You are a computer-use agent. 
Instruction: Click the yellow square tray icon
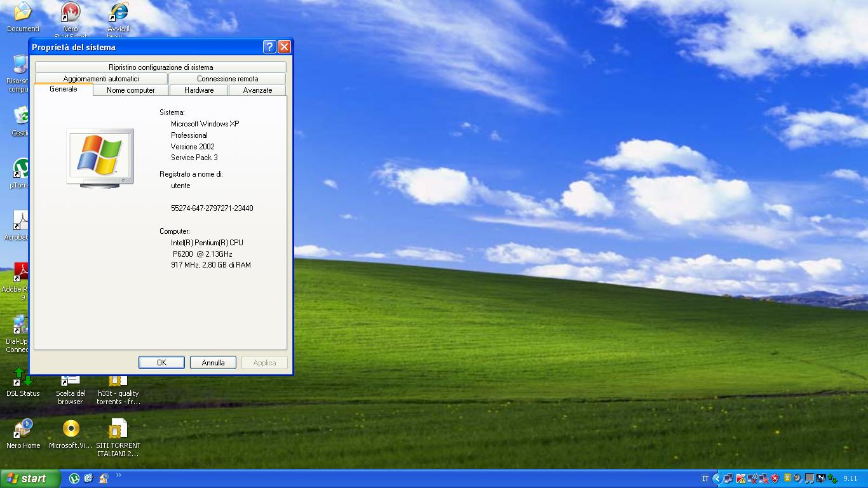787,478
